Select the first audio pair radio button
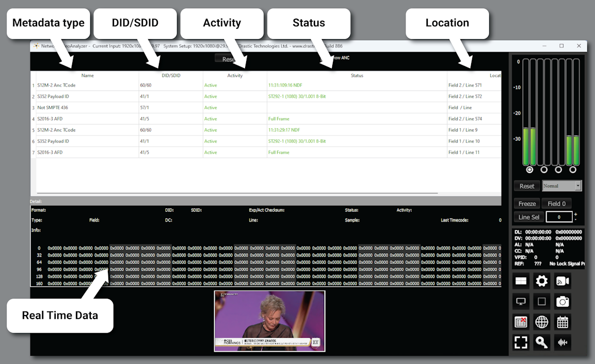Viewport: 595px width, 364px height. [529, 170]
